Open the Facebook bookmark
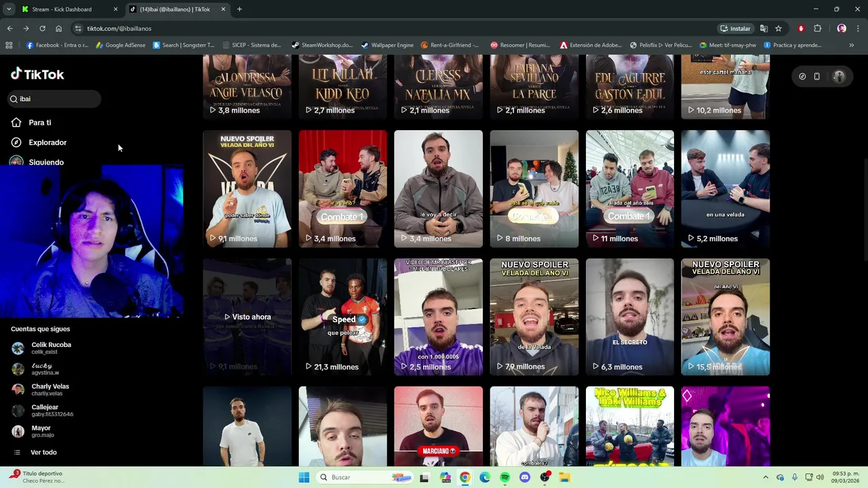The width and height of the screenshot is (868, 488). click(58, 45)
